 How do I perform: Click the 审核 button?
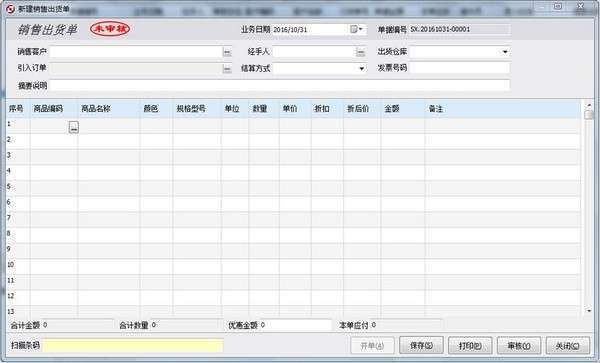(x=519, y=346)
